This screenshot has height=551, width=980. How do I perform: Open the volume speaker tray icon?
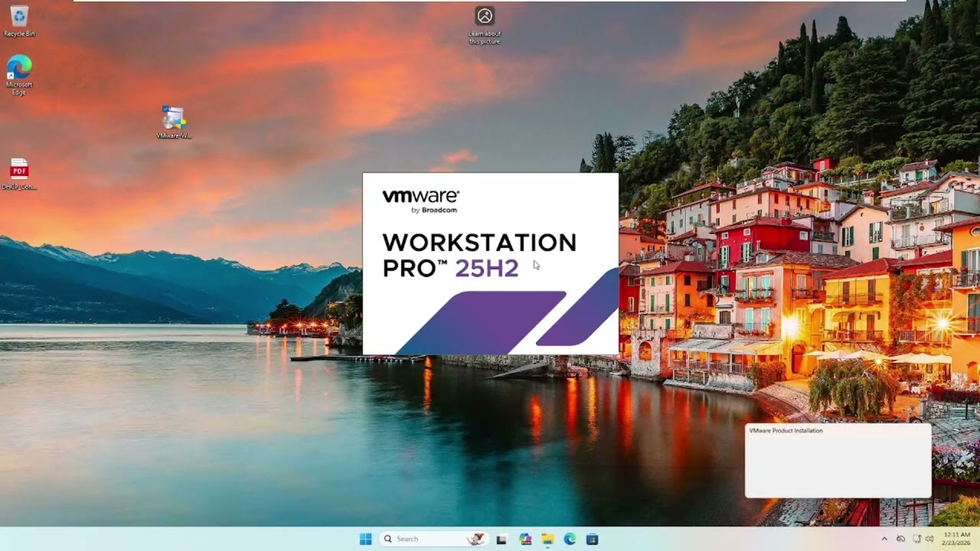(x=929, y=539)
